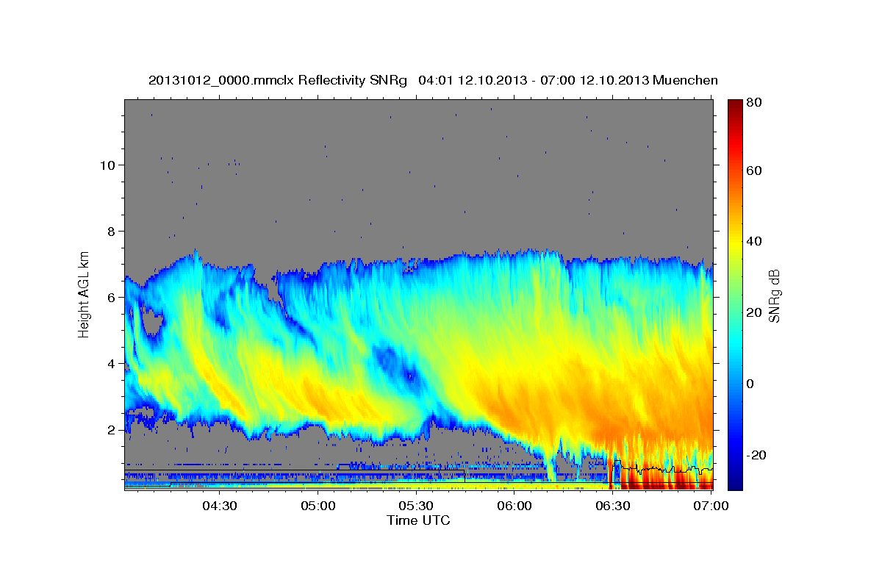
Task: Click the 04:30 time tick label
Action: coord(220,506)
